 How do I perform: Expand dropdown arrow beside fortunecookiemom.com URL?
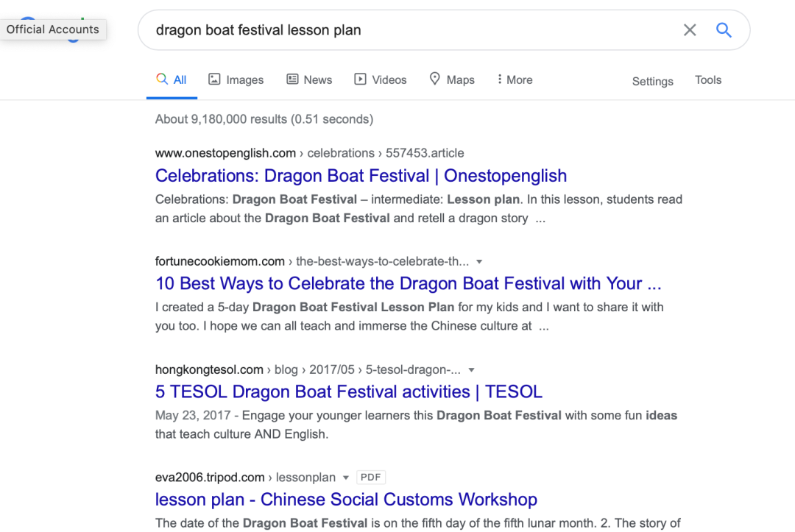click(x=479, y=262)
